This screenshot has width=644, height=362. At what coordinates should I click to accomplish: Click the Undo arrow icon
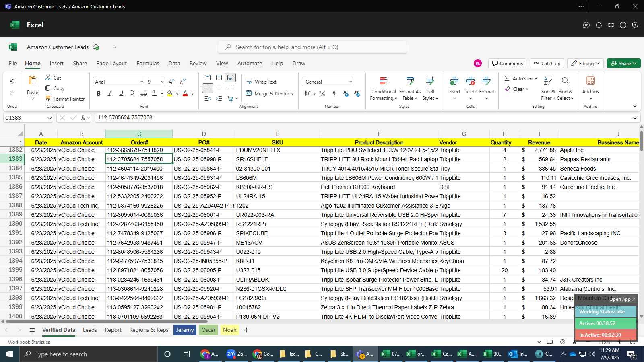tap(12, 82)
